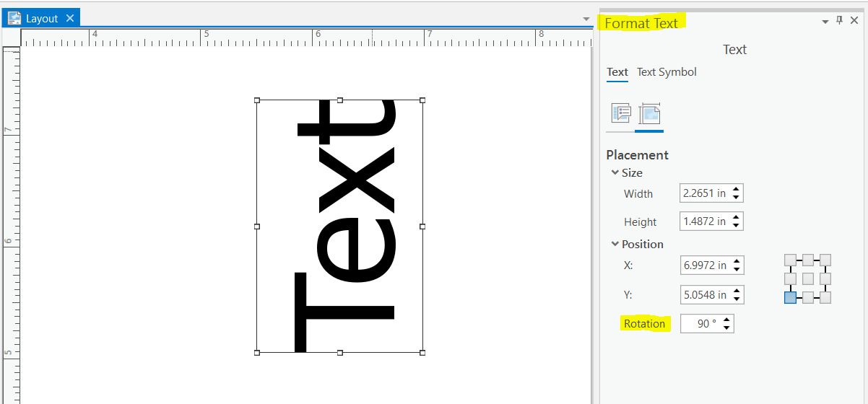The width and height of the screenshot is (868, 404).
Task: Set anchor point to top-left
Action: point(790,260)
